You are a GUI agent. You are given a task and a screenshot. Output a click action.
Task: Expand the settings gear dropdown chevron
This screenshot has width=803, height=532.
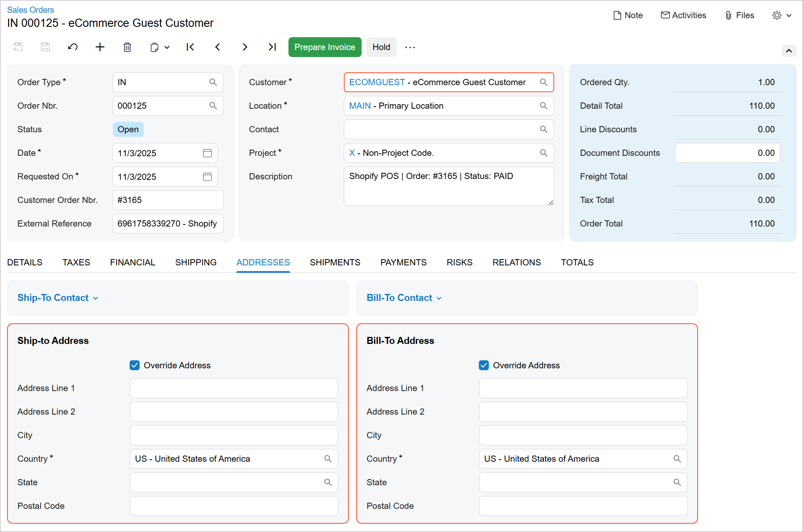789,16
